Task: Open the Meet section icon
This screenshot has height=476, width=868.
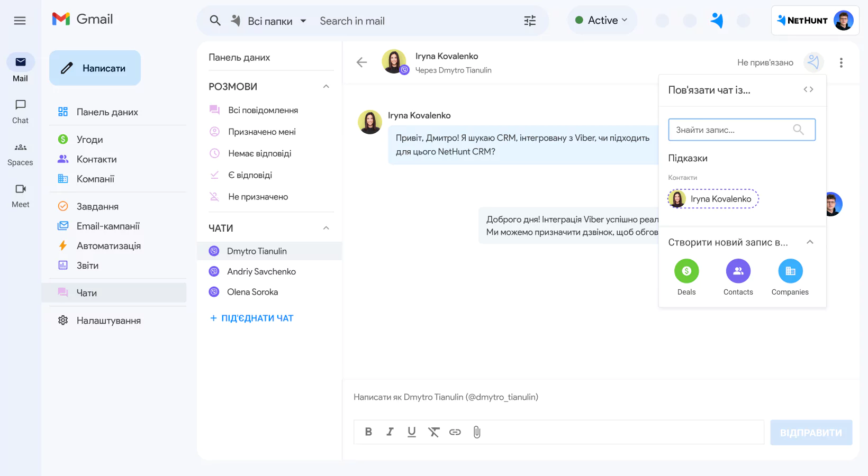Action: coord(21,189)
